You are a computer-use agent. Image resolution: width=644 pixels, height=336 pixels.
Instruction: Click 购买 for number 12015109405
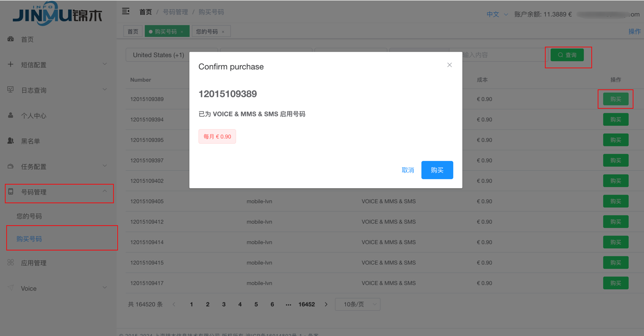[x=616, y=201]
